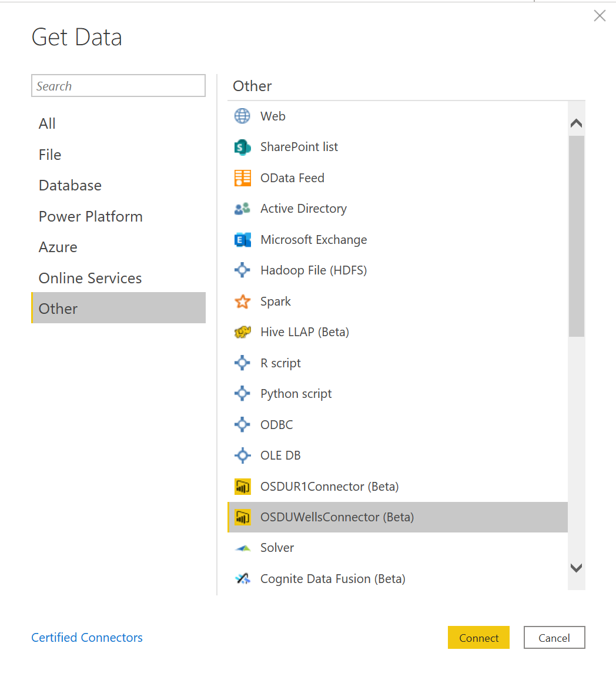Click the Connect button
This screenshot has width=616, height=680.
pos(478,638)
